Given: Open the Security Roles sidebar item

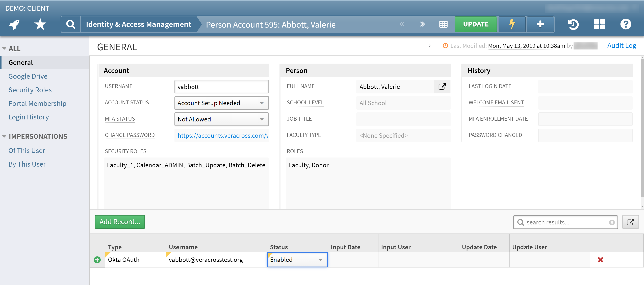Looking at the screenshot, I should pyautogui.click(x=30, y=90).
